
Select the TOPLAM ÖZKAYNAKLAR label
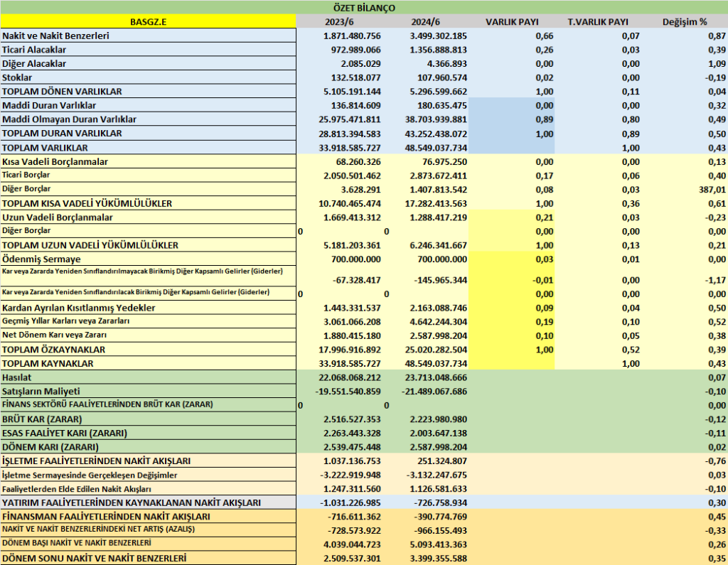[x=53, y=350]
